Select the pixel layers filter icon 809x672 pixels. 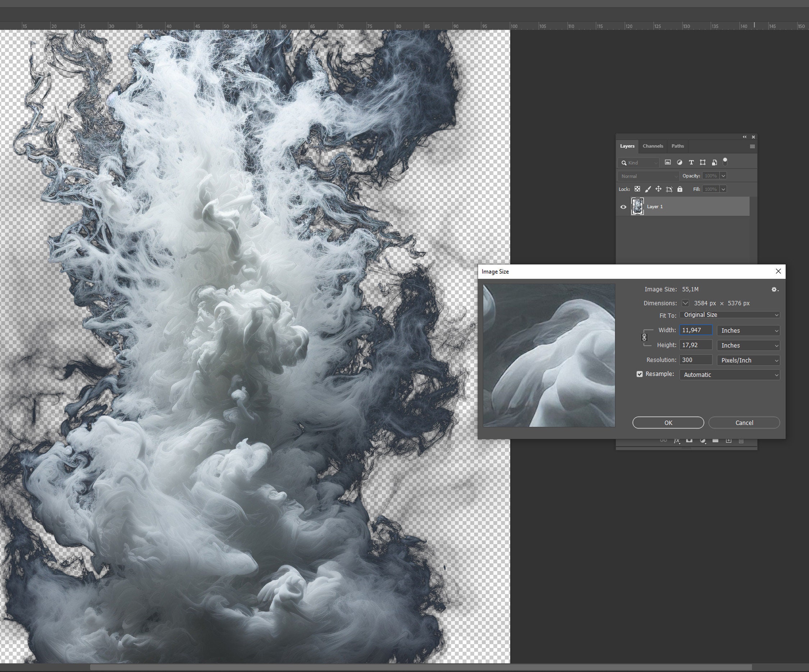[x=668, y=163]
